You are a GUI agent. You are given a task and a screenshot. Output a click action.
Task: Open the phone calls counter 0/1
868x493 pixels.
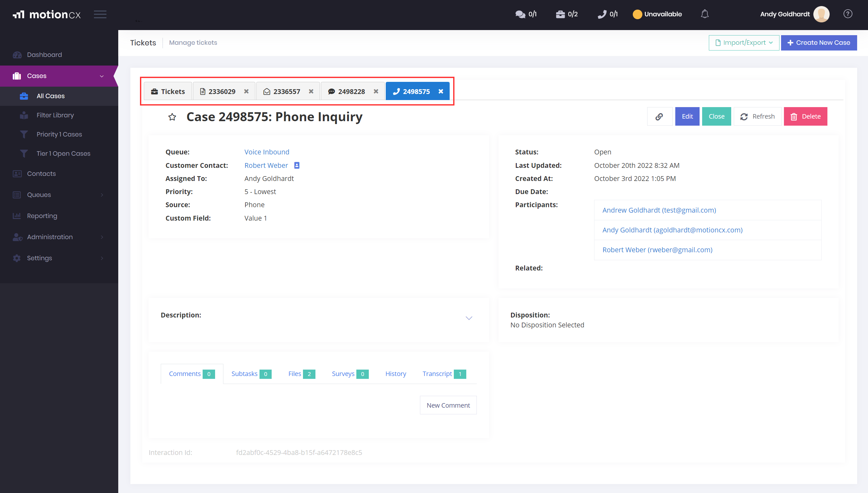point(608,14)
